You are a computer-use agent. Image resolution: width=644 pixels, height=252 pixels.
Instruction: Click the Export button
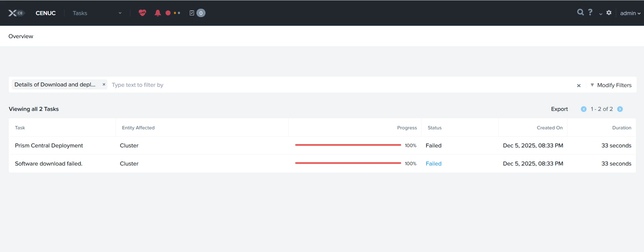(x=559, y=109)
